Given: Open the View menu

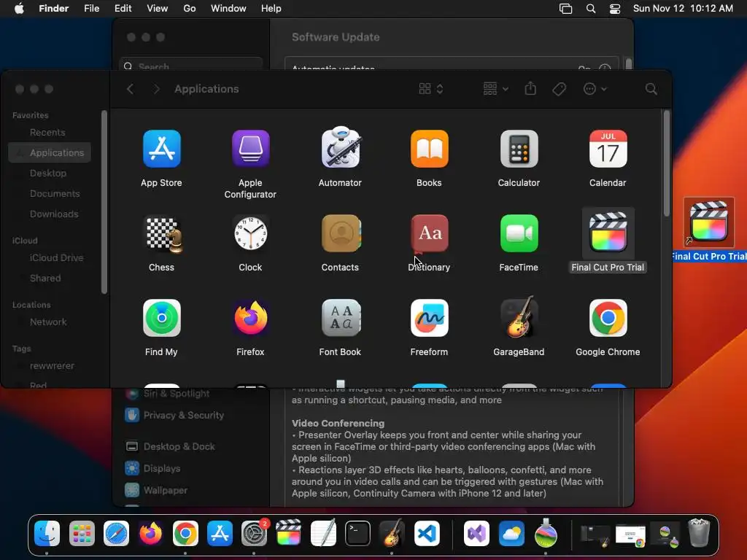Looking at the screenshot, I should tap(158, 9).
